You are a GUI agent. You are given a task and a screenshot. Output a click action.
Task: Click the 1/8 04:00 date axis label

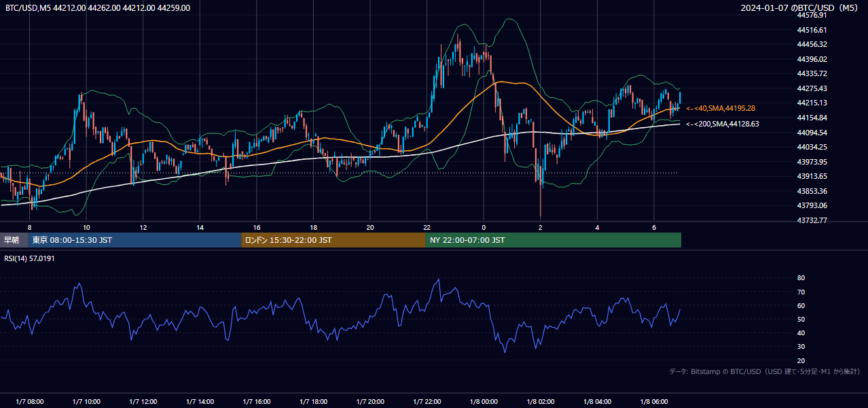click(x=598, y=402)
